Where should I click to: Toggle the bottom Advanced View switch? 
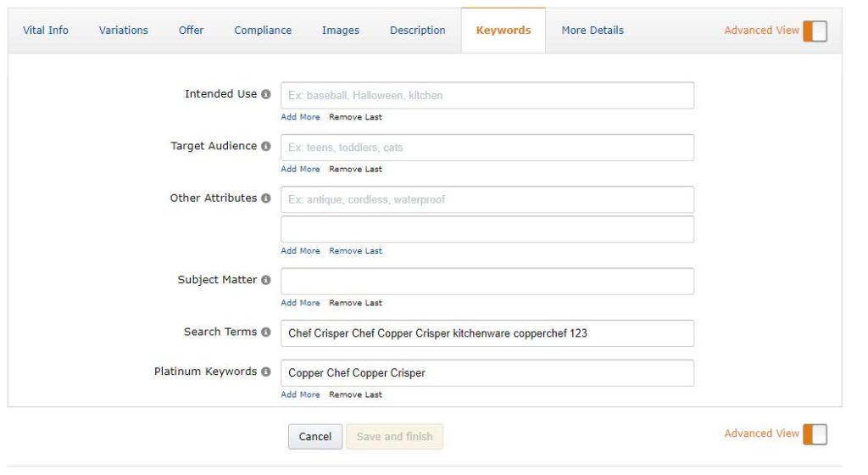coord(815,434)
